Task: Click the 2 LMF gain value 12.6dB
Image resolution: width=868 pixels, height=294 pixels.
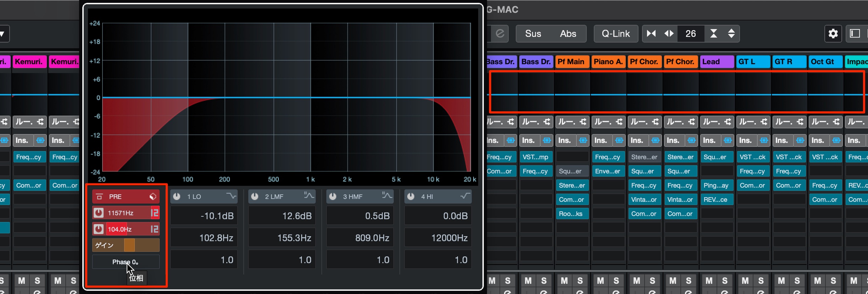Action: [x=282, y=216]
